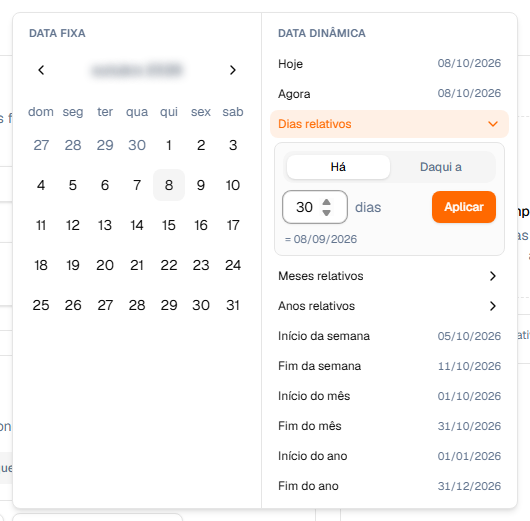Decrease the days stepper value

click(x=326, y=213)
